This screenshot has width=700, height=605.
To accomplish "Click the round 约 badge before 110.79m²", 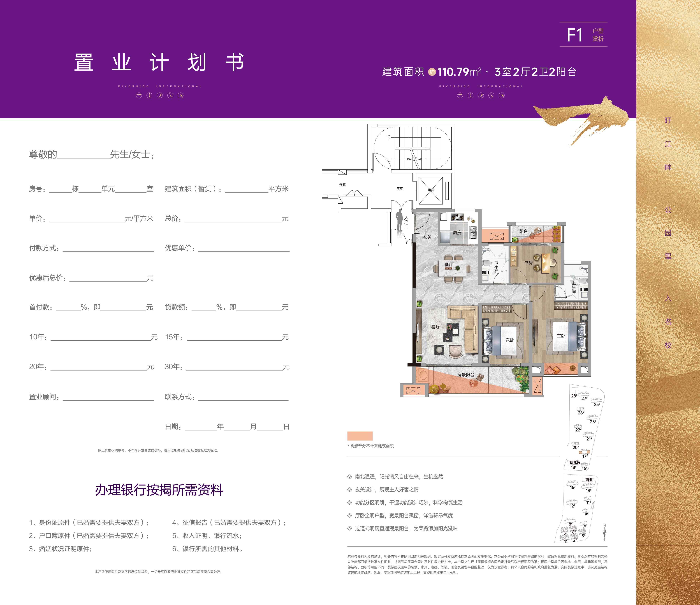I will 432,72.
